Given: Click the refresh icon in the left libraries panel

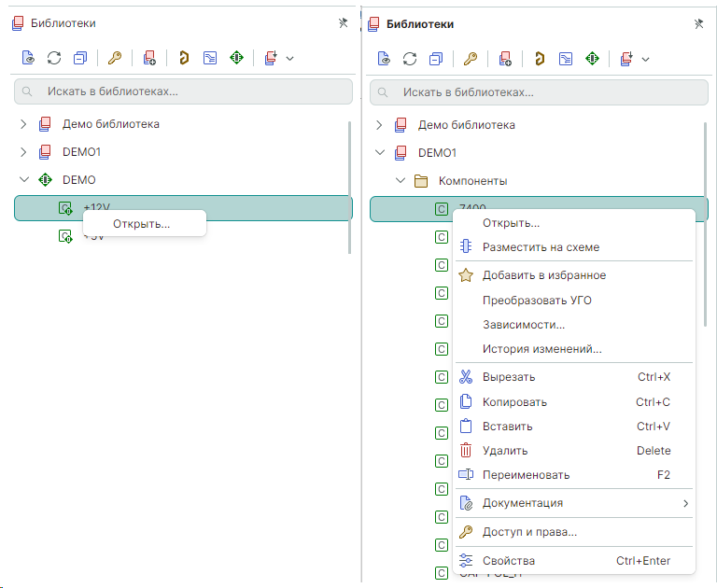Looking at the screenshot, I should coord(54,58).
